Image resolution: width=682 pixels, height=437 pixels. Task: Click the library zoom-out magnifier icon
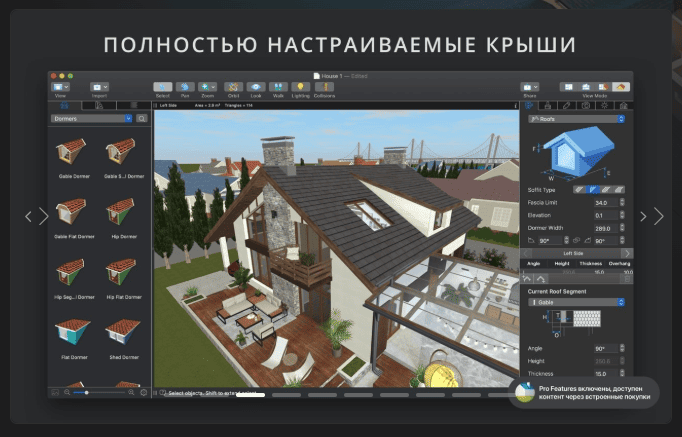[67, 392]
